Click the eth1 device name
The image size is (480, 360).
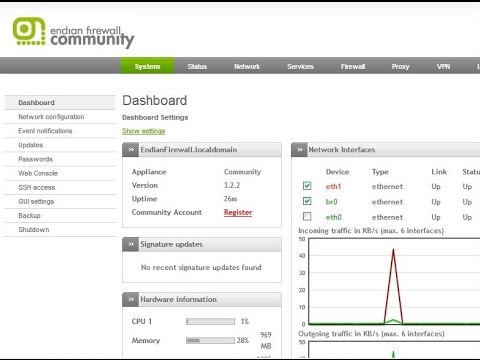[x=333, y=186]
